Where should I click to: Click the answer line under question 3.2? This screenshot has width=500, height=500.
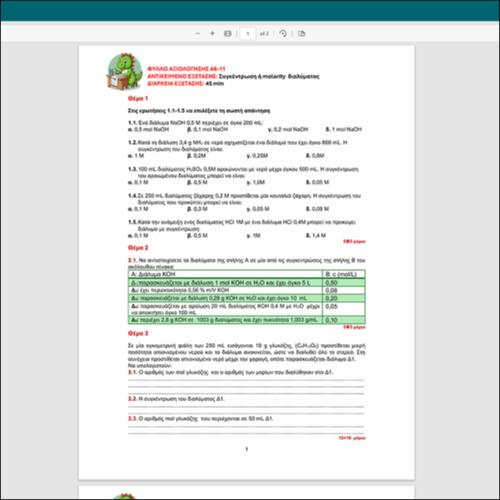point(246,407)
